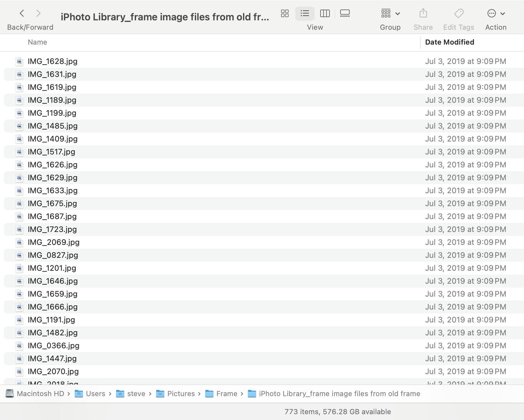Select the file icon for IMG_1629.jpg
Image resolution: width=524 pixels, height=420 pixels.
click(19, 178)
